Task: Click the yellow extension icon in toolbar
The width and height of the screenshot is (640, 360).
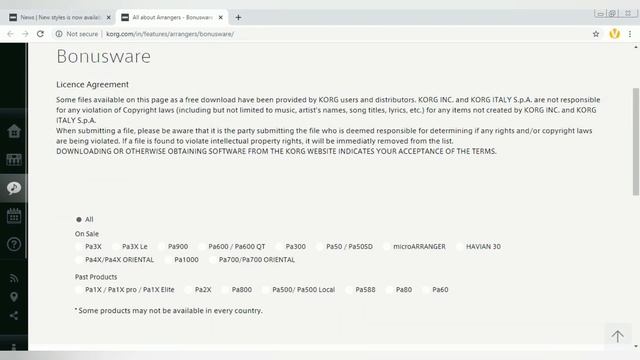Action: 614,34
